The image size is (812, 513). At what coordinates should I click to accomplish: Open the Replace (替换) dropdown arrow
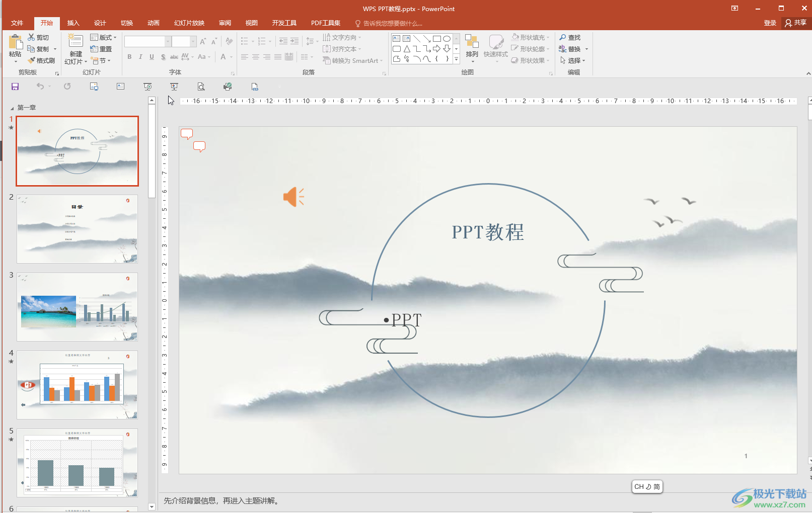[x=586, y=49]
